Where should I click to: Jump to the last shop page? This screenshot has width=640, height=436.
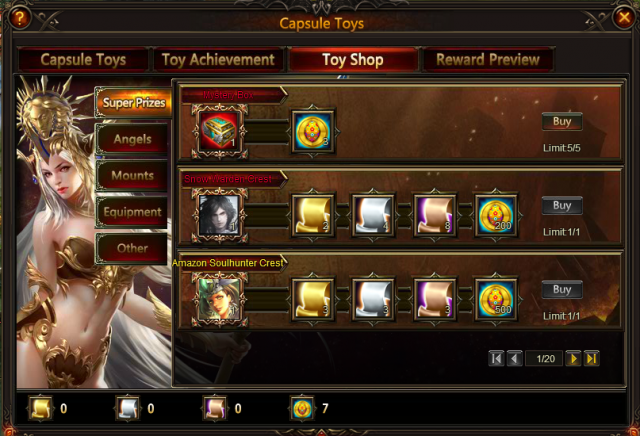[591, 359]
